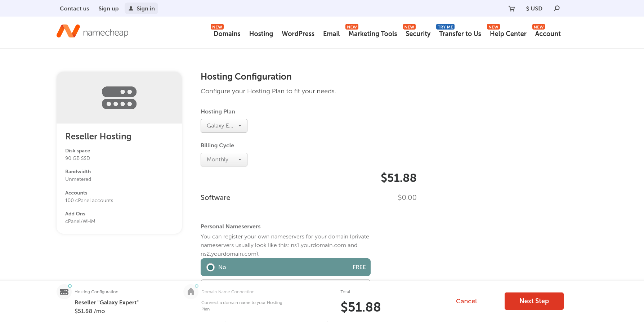
Task: Click the Sign up link
Action: (x=108, y=9)
